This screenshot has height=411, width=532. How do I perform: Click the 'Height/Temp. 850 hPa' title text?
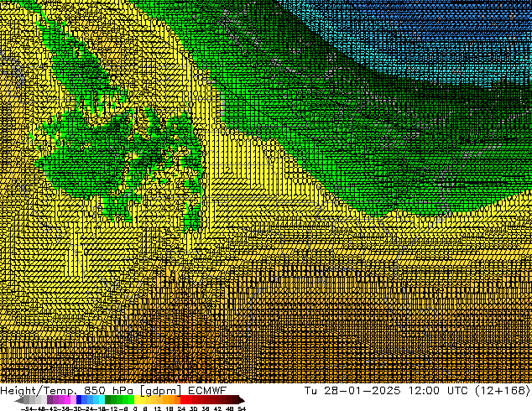pos(66,391)
